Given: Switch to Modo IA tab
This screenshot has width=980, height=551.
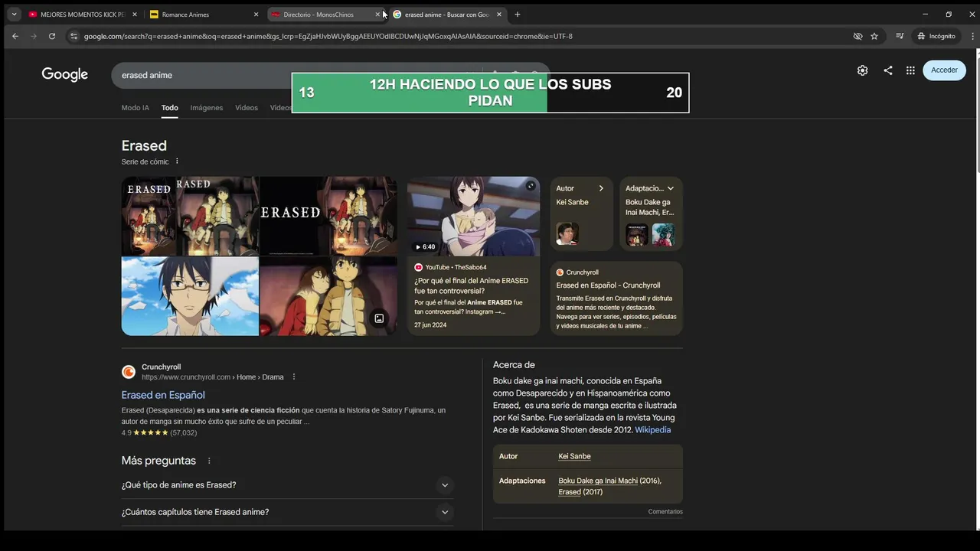Looking at the screenshot, I should point(136,108).
